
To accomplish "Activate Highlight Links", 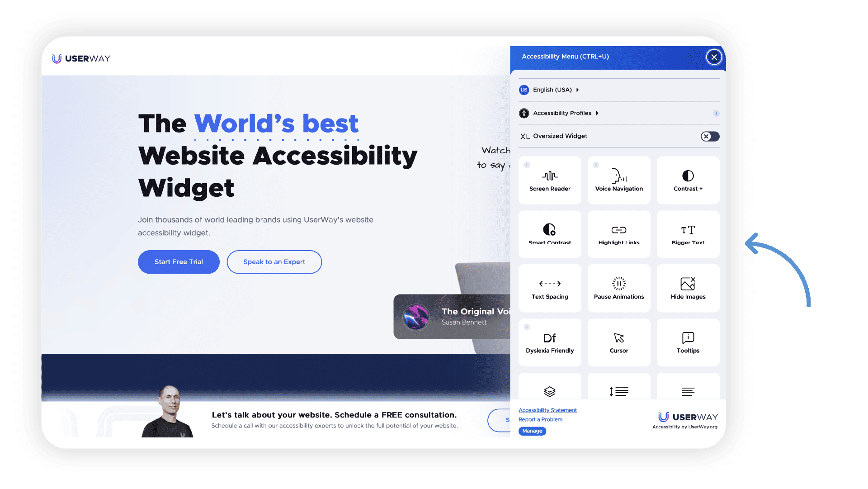I will [618, 234].
